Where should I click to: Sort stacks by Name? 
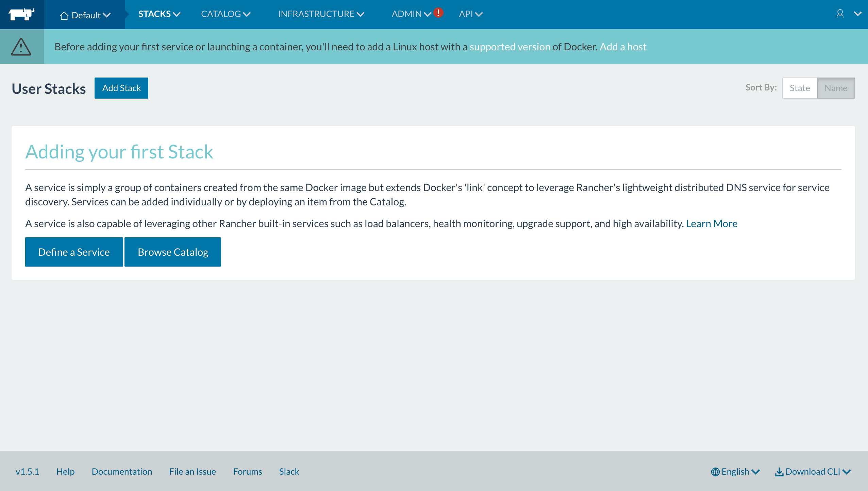coord(836,88)
